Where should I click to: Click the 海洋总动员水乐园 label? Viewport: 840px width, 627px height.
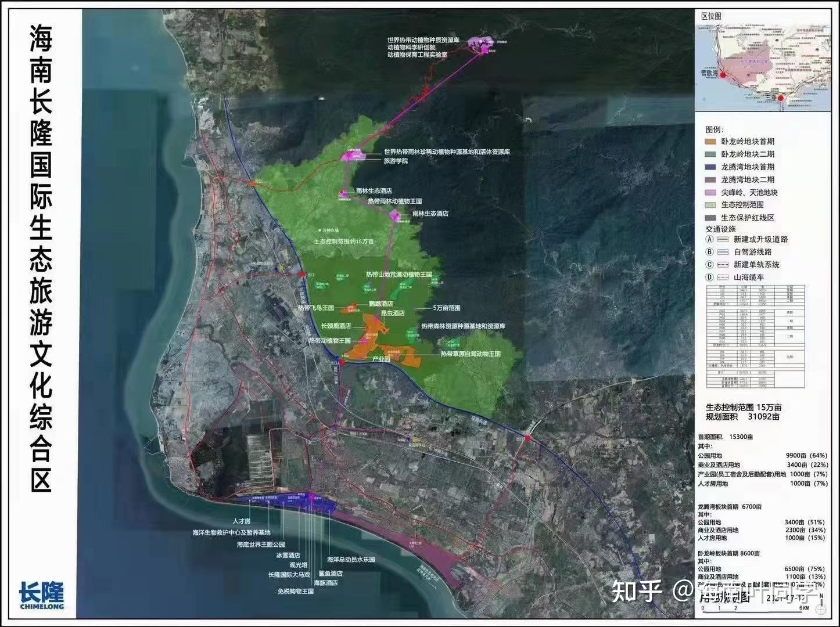point(351,560)
